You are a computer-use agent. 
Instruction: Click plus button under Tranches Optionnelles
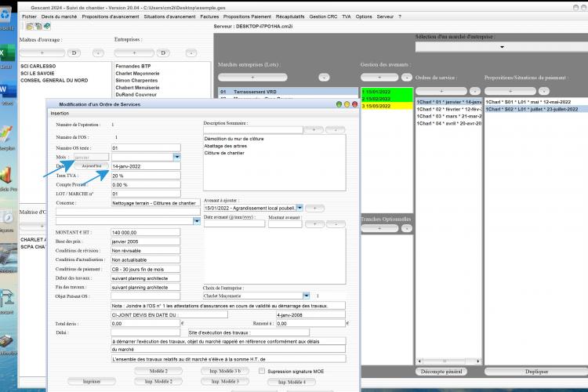[379, 228]
